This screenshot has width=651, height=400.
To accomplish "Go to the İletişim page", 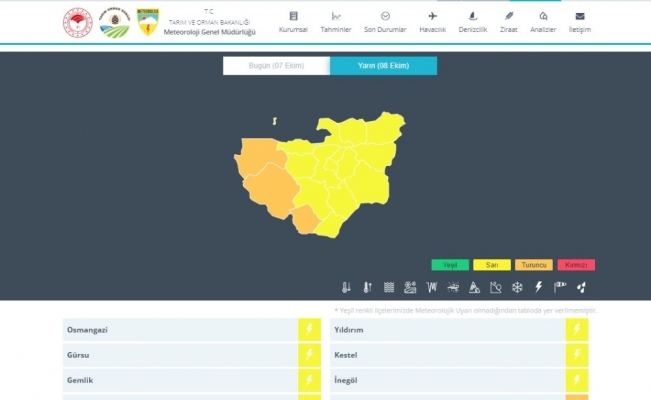I will (579, 22).
